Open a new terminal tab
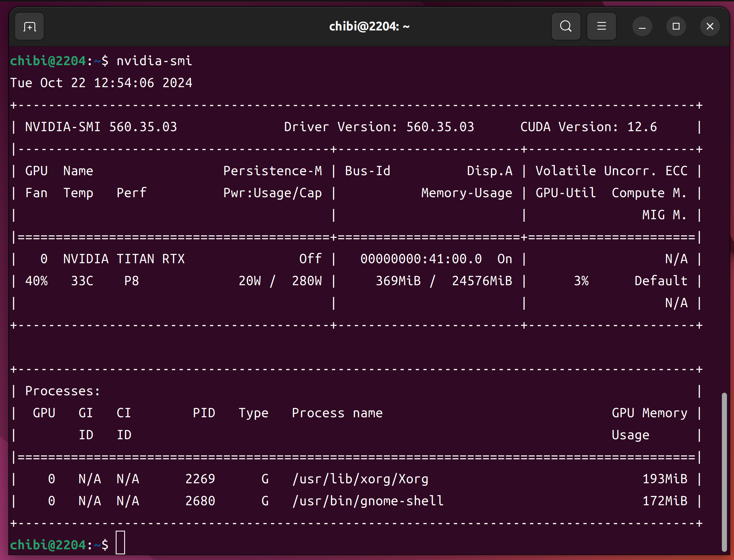Screen dimensions: 734x560 (x=29, y=26)
